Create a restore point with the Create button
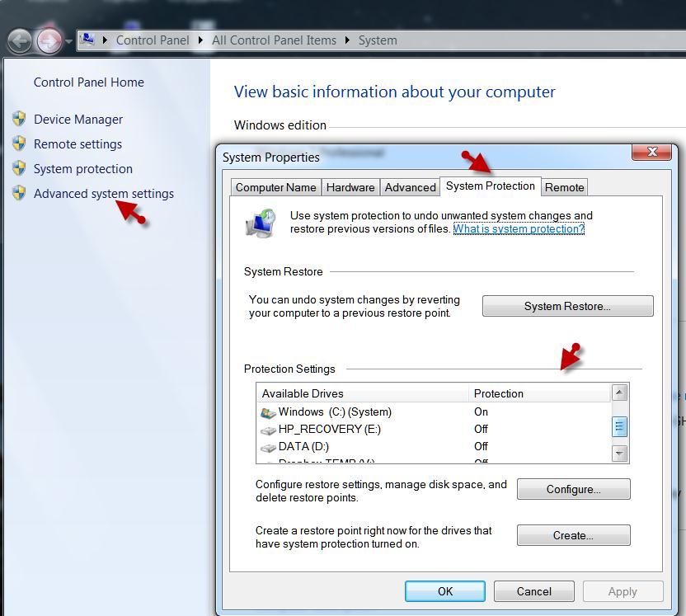 pos(572,535)
